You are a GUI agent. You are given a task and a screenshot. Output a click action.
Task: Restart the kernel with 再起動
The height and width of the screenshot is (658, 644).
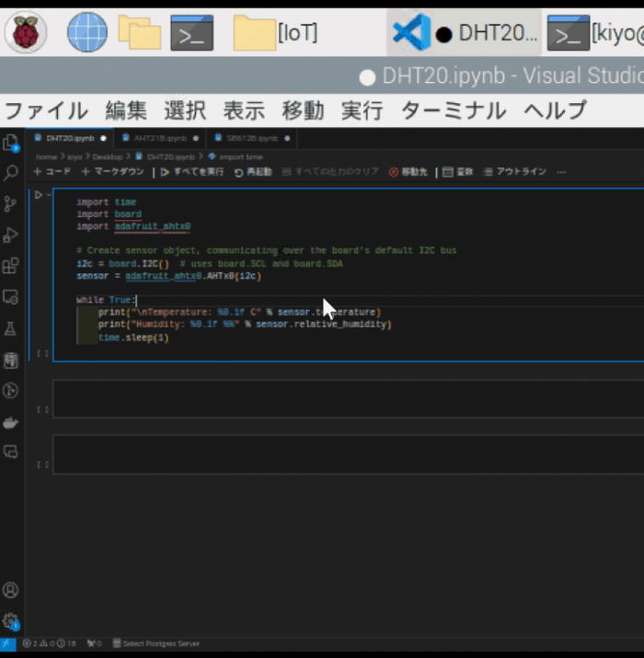coord(253,172)
